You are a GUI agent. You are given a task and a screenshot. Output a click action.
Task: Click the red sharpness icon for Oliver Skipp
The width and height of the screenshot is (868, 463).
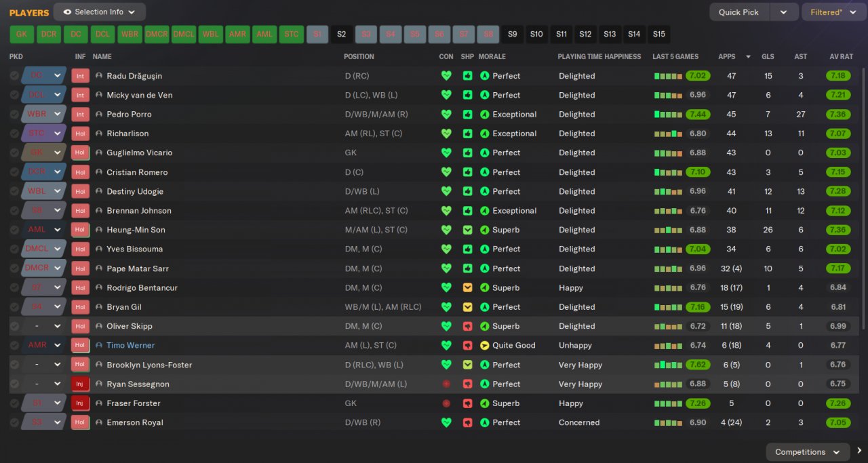tap(467, 326)
